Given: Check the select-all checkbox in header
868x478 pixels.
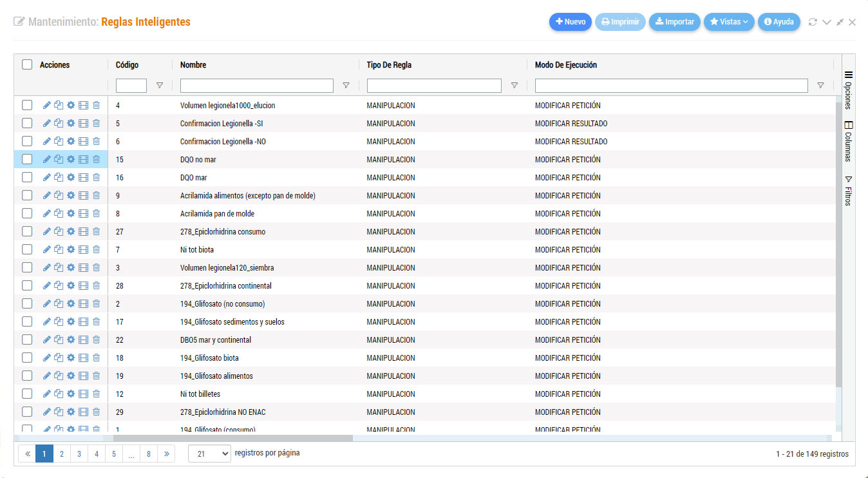Looking at the screenshot, I should pyautogui.click(x=27, y=64).
